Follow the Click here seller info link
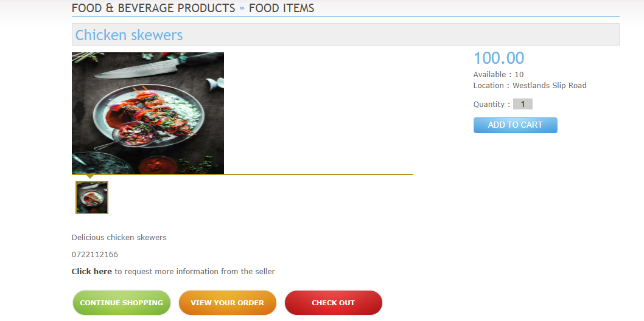 pos(92,272)
